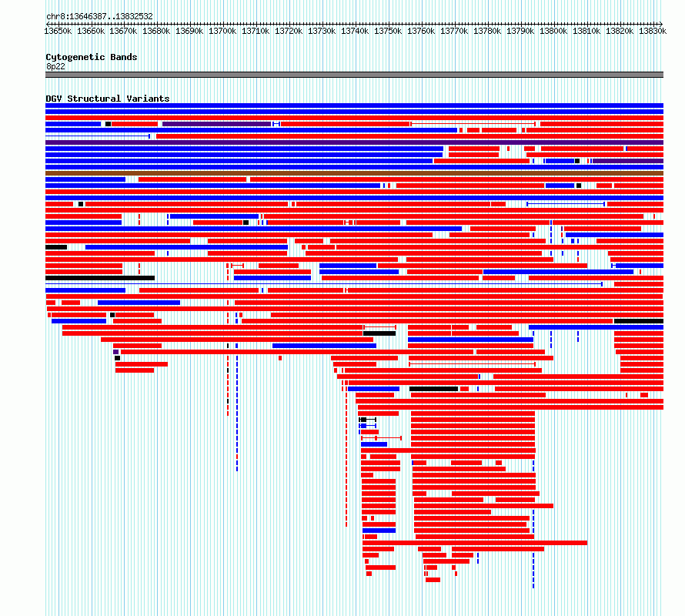This screenshot has width=685, height=616.
Task: Click the chr8:13646387..13832532 coordinate label
Action: pos(99,16)
